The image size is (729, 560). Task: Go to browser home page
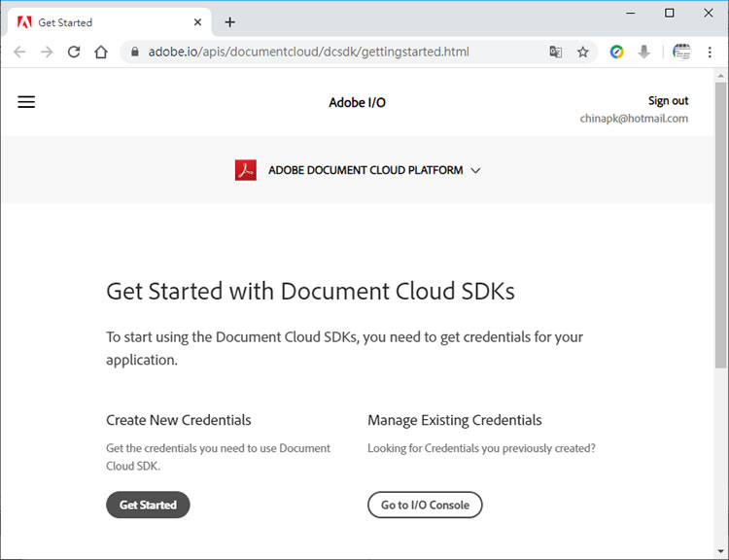coord(101,52)
